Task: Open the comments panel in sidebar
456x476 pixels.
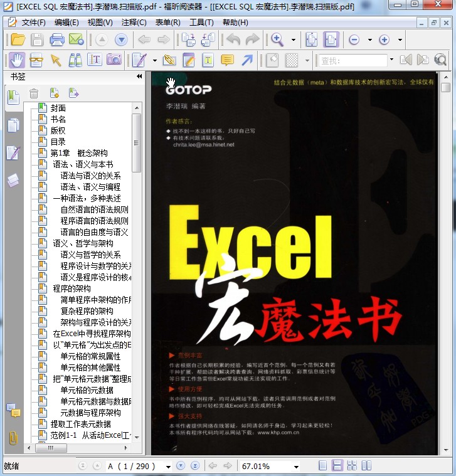Action: pos(13,410)
